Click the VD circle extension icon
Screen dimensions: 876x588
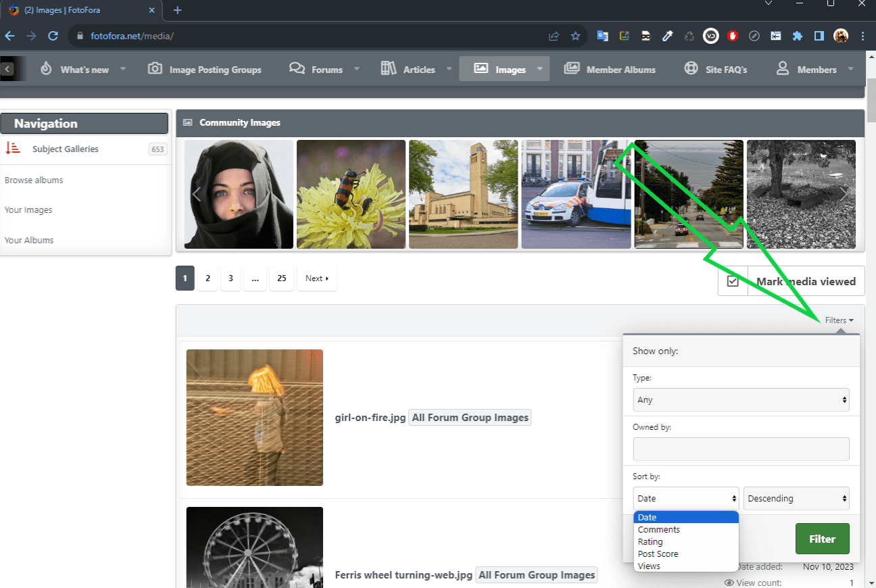pos(710,36)
